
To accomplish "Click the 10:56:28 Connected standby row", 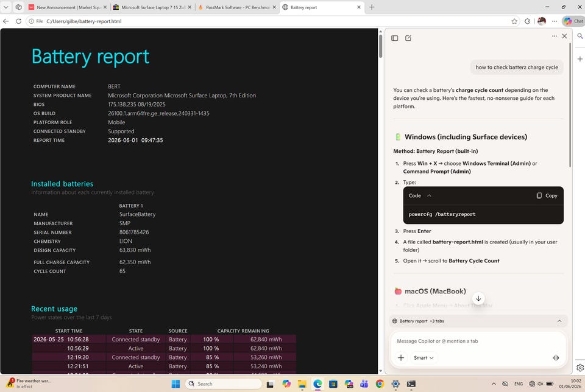I will click(x=164, y=340).
